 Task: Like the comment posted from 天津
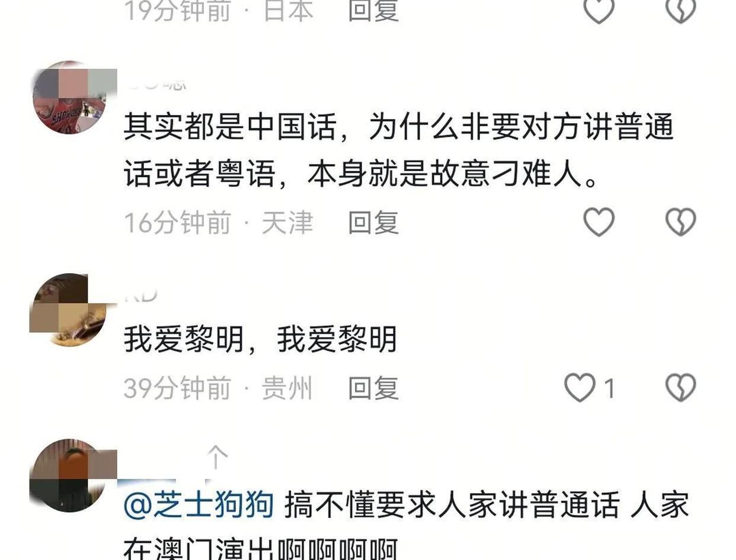599,222
